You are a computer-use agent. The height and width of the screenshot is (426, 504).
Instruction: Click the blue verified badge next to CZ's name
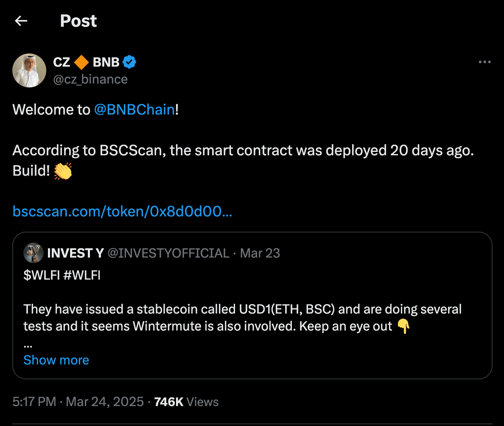pyautogui.click(x=129, y=62)
